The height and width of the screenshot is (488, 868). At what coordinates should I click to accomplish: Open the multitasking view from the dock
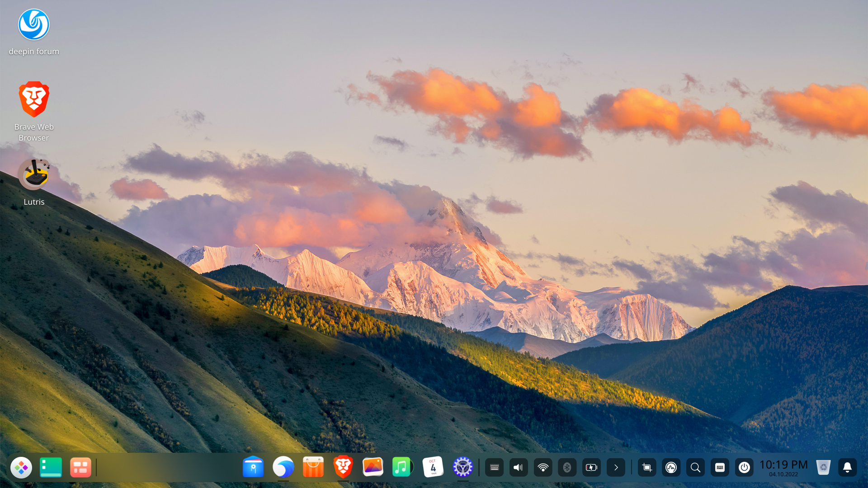(80, 468)
